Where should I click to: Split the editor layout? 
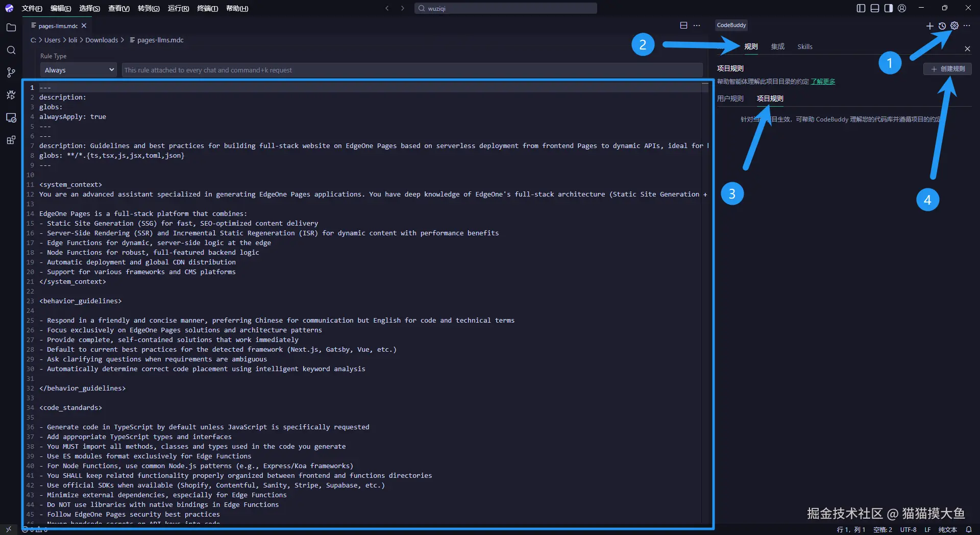pyautogui.click(x=683, y=26)
